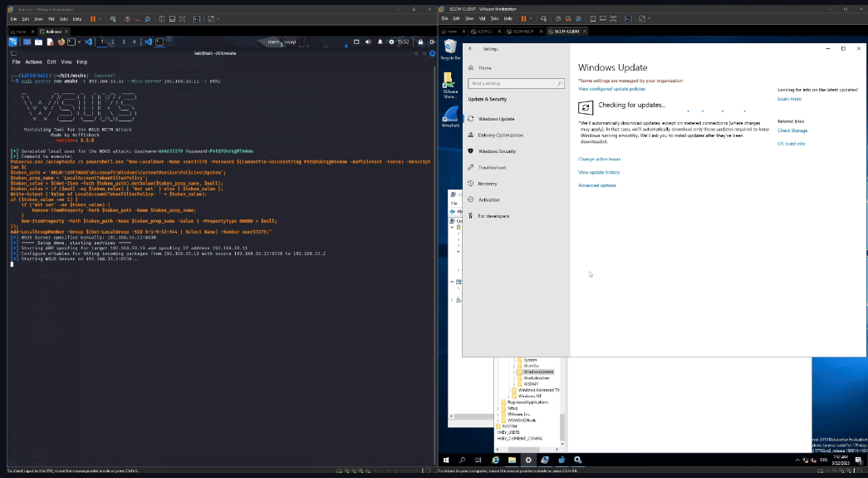Open the Actions menu in Kali terminal

[33, 62]
